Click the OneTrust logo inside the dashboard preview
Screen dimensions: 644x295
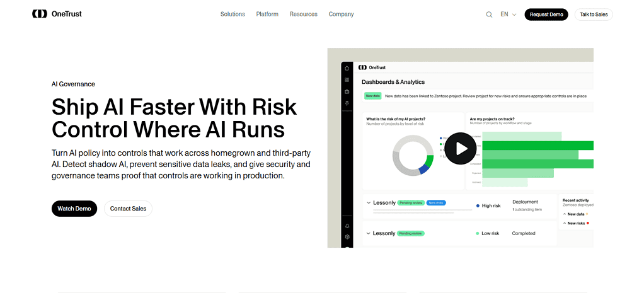pos(372,67)
